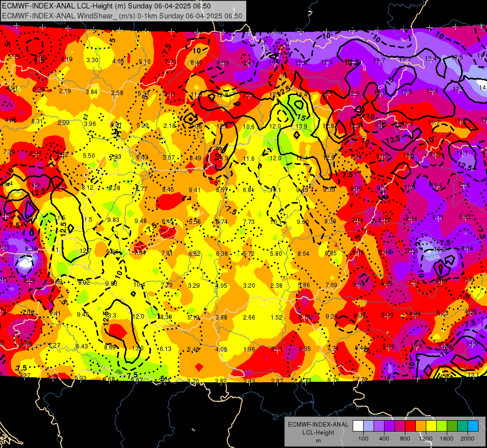The height and width of the screenshot is (448, 487).
Task: Click the grid value 5.20
Action: coord(143,125)
